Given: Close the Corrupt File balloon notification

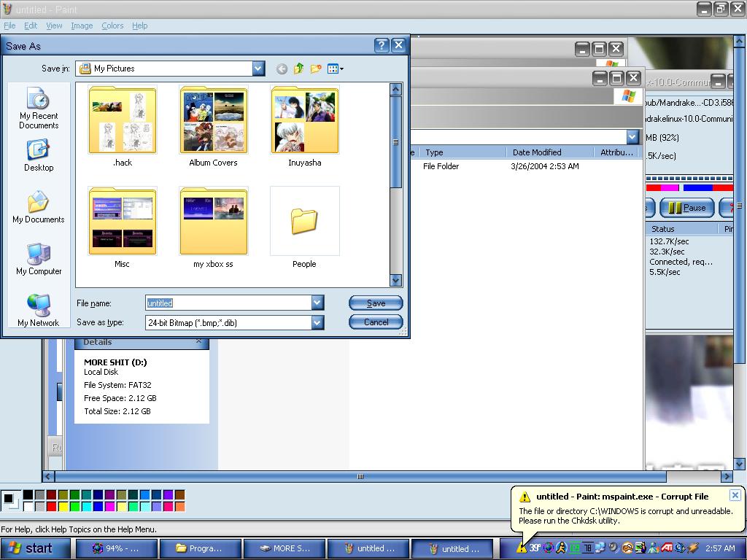Looking at the screenshot, I should 735,495.
